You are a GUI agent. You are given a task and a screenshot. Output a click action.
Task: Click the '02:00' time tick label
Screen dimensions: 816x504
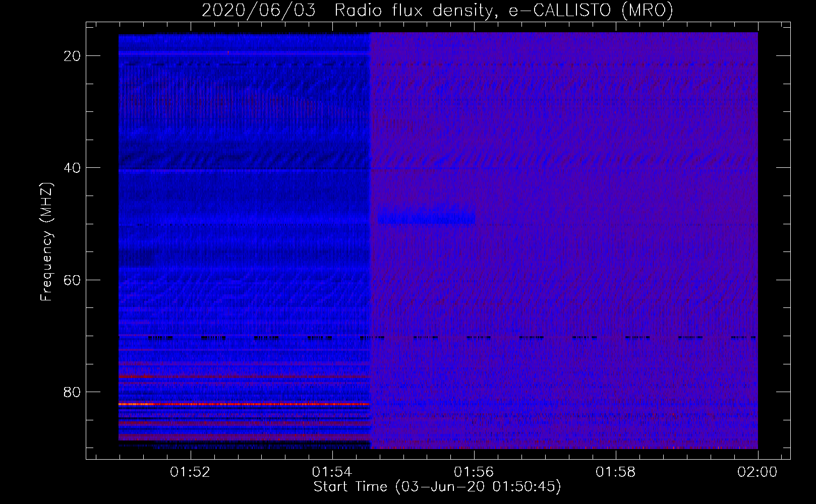757,472
